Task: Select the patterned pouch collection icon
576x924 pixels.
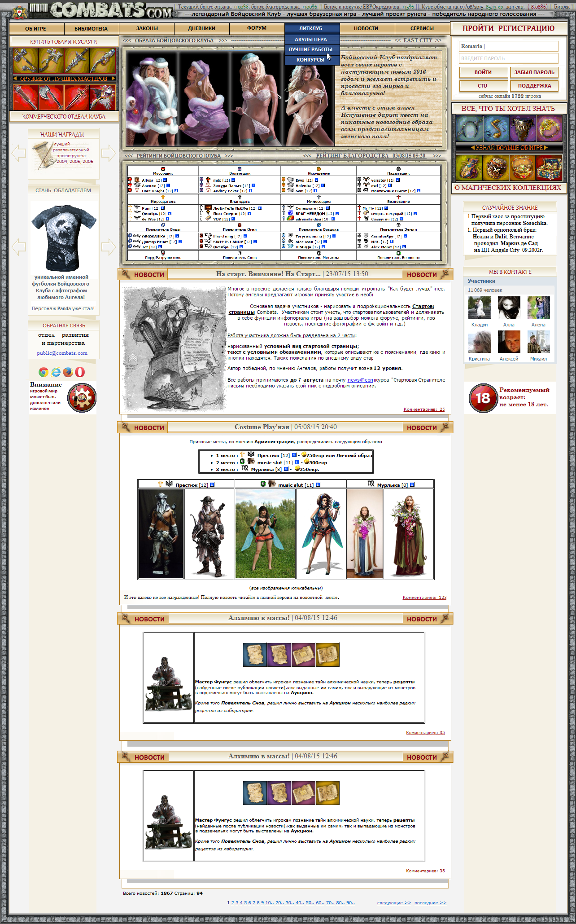Action: click(x=469, y=168)
